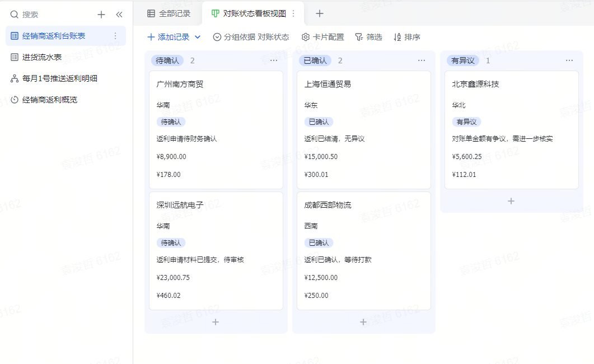Click the region 华东 on 上海恒通贸易 card
Screen dimensions: 594x364
[311, 105]
